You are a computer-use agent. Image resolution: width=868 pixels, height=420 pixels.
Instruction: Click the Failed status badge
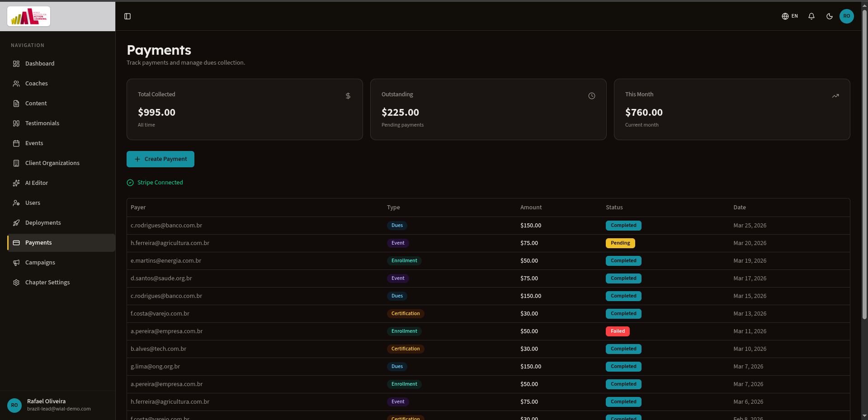click(618, 331)
